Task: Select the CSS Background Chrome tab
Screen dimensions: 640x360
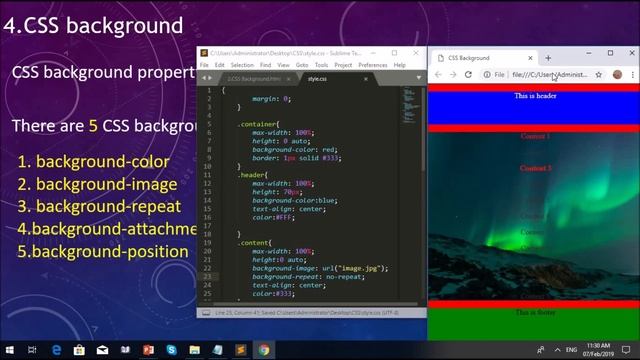Action: (484, 58)
